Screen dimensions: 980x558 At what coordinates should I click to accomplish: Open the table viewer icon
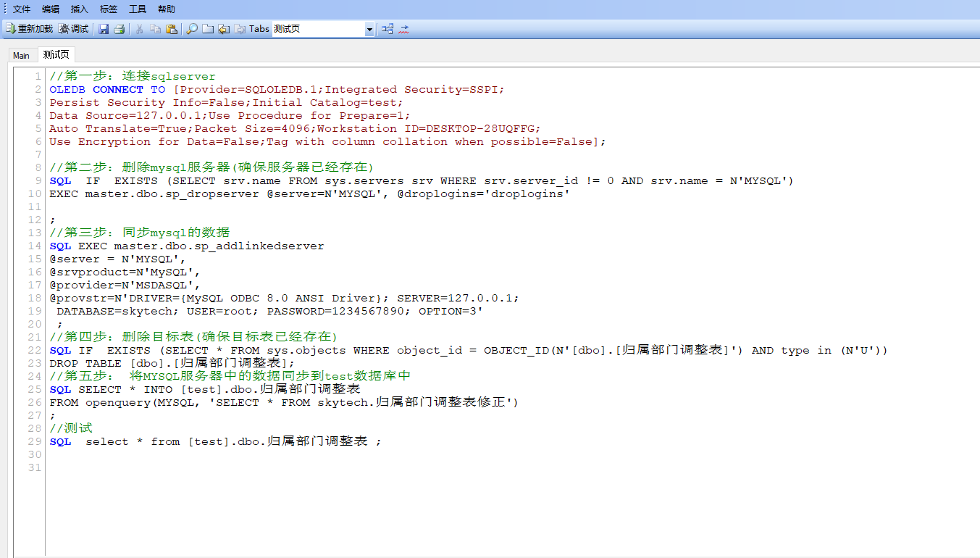click(x=388, y=29)
